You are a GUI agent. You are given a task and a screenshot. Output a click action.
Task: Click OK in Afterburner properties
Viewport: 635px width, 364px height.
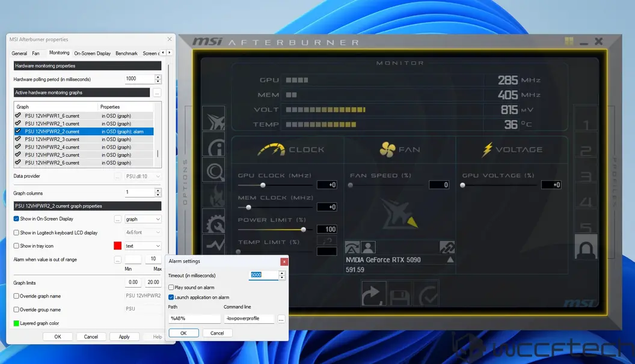coord(58,337)
